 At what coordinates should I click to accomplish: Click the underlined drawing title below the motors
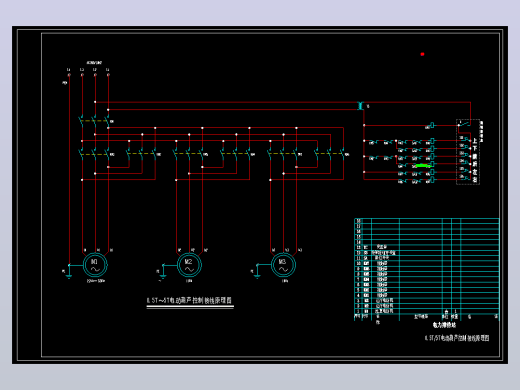point(189,300)
